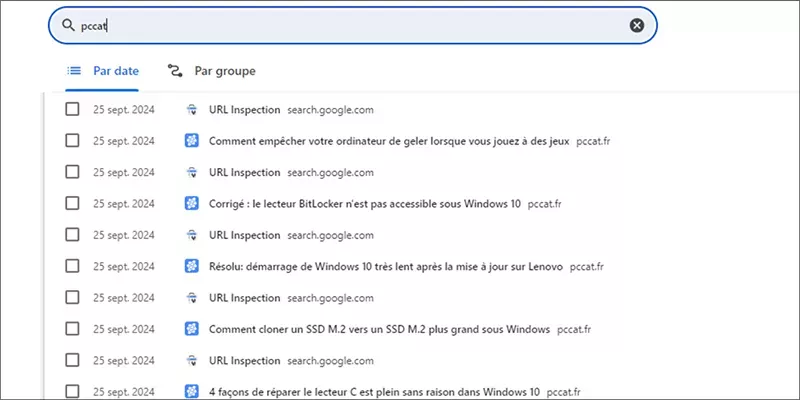This screenshot has height=400, width=800.
Task: Tick checkbox of URL Inspection entry above SSD cloner entry
Action: click(x=72, y=298)
